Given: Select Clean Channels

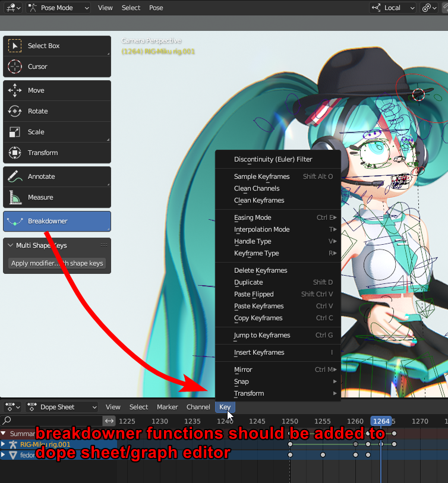Looking at the screenshot, I should click(x=278, y=188).
